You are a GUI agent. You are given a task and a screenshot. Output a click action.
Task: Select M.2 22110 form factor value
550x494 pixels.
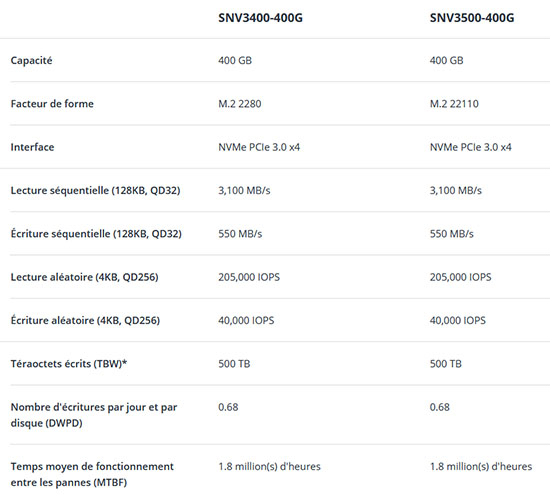click(454, 104)
